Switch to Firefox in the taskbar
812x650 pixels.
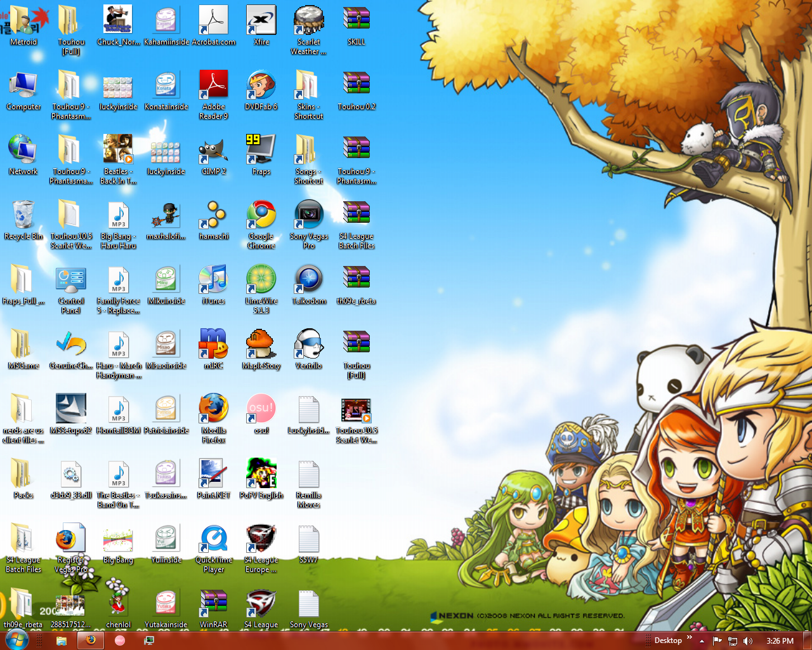coord(91,640)
